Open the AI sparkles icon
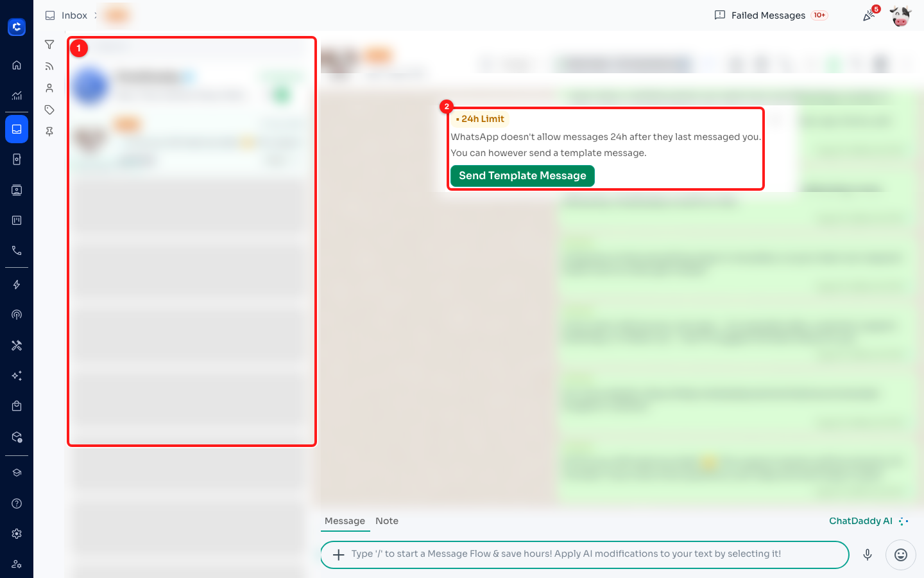Screen dimensions: 924x578 (17, 376)
